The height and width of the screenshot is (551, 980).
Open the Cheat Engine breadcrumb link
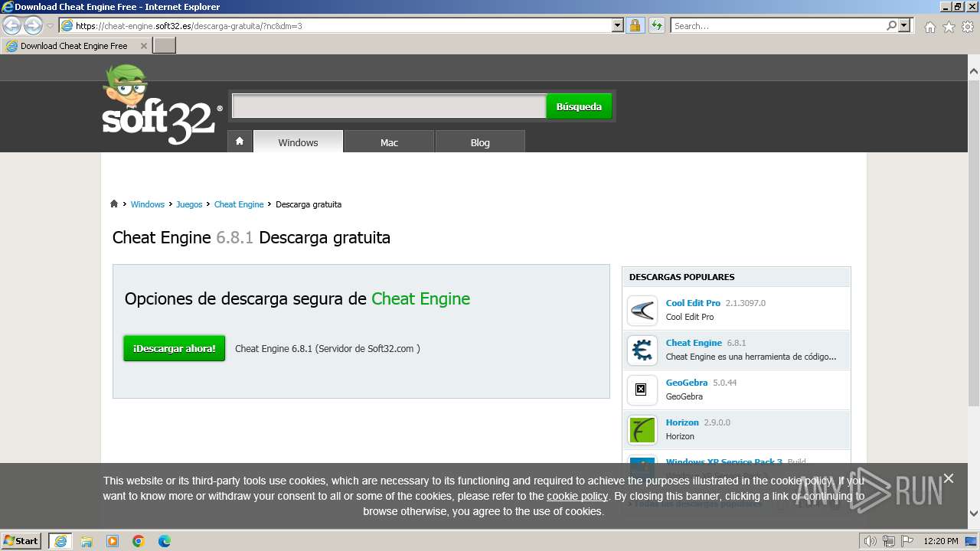tap(239, 204)
